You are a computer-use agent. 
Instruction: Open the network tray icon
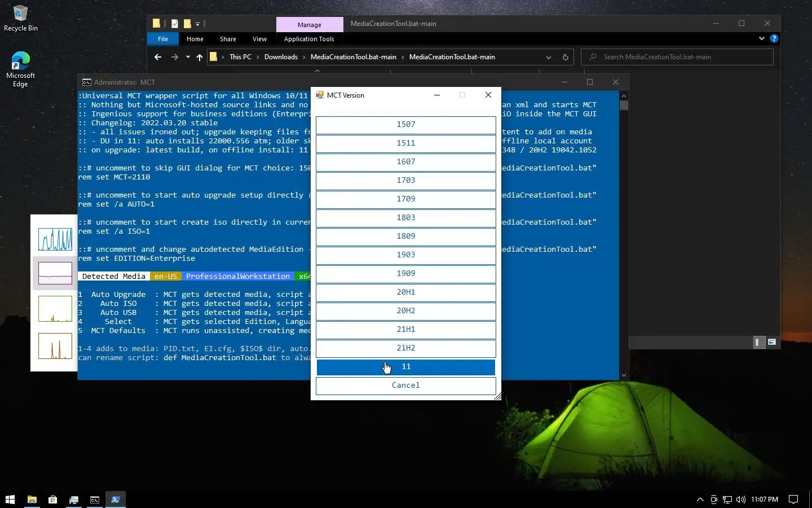click(727, 500)
